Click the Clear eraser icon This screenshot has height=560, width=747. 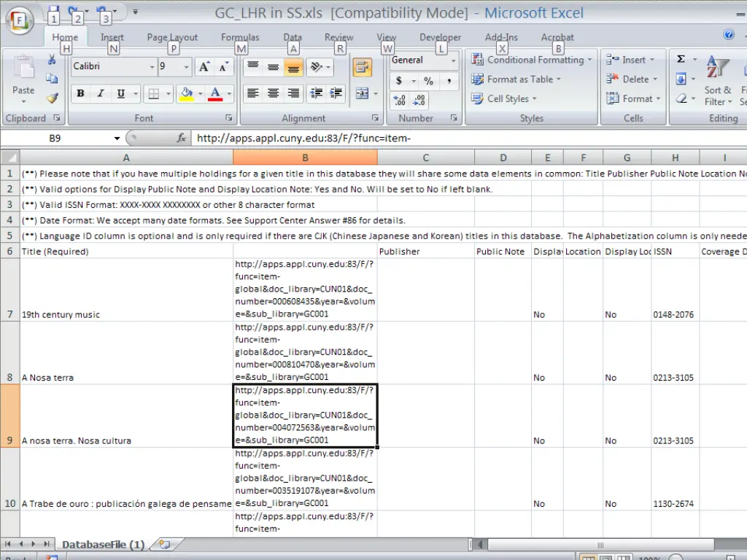coord(681,98)
